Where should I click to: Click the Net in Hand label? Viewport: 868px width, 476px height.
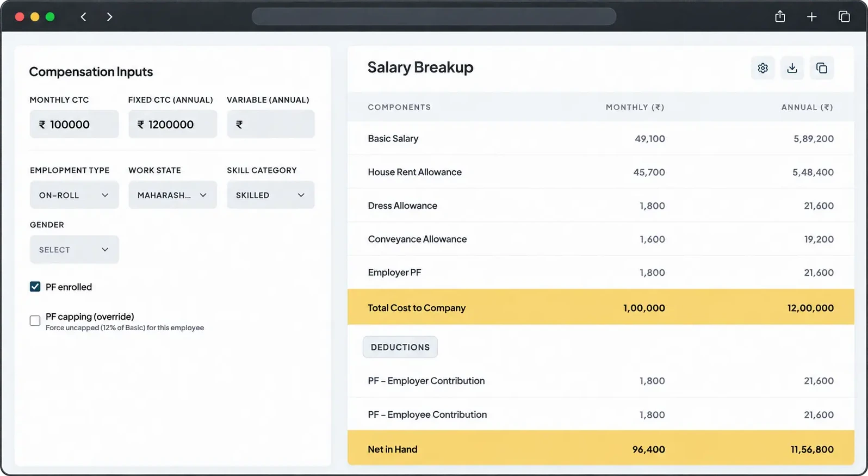(392, 449)
